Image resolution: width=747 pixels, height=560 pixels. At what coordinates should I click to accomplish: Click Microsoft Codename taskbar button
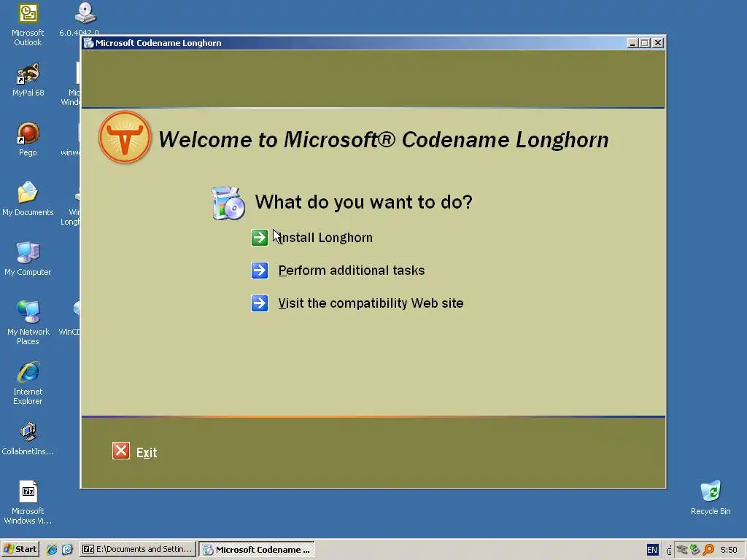[257, 549]
